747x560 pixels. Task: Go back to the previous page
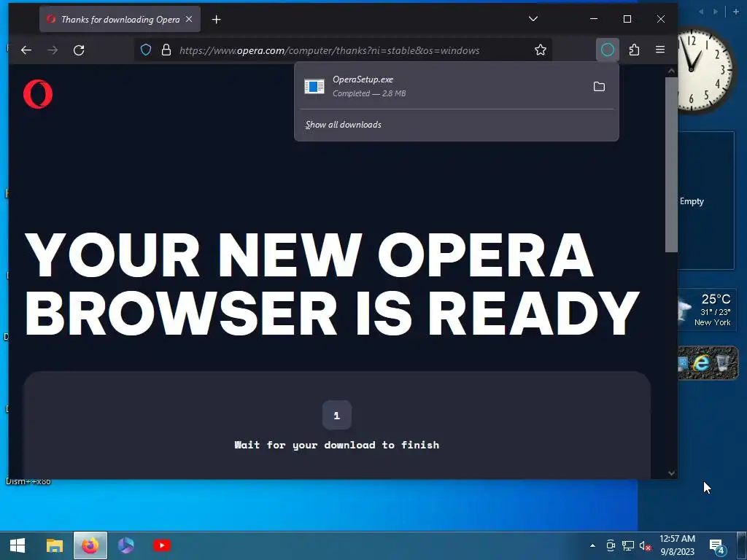26,50
